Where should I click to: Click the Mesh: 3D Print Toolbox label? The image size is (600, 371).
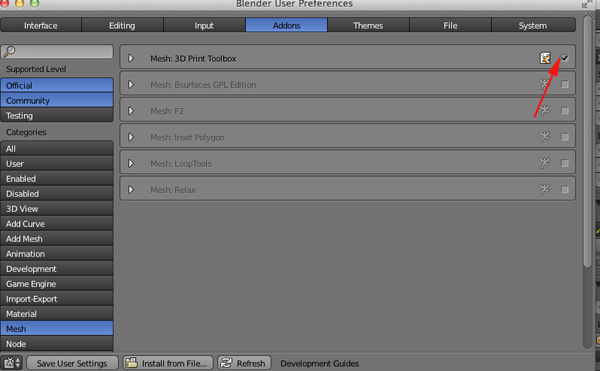[x=193, y=59]
